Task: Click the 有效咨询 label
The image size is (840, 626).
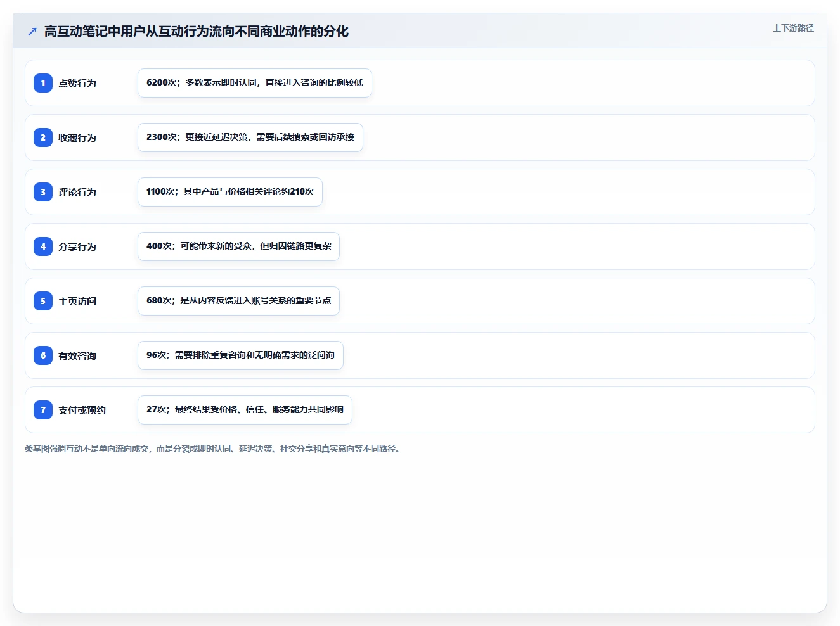Action: [x=77, y=355]
